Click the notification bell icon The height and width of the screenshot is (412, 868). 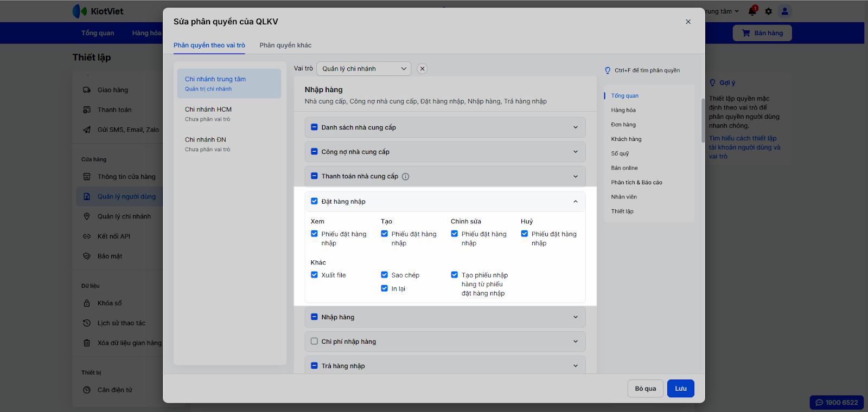click(x=752, y=11)
